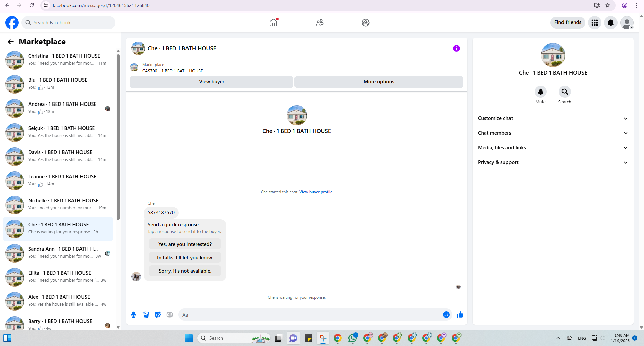Open the Sandra Ann conversation
This screenshot has height=346, width=644.
point(58,253)
